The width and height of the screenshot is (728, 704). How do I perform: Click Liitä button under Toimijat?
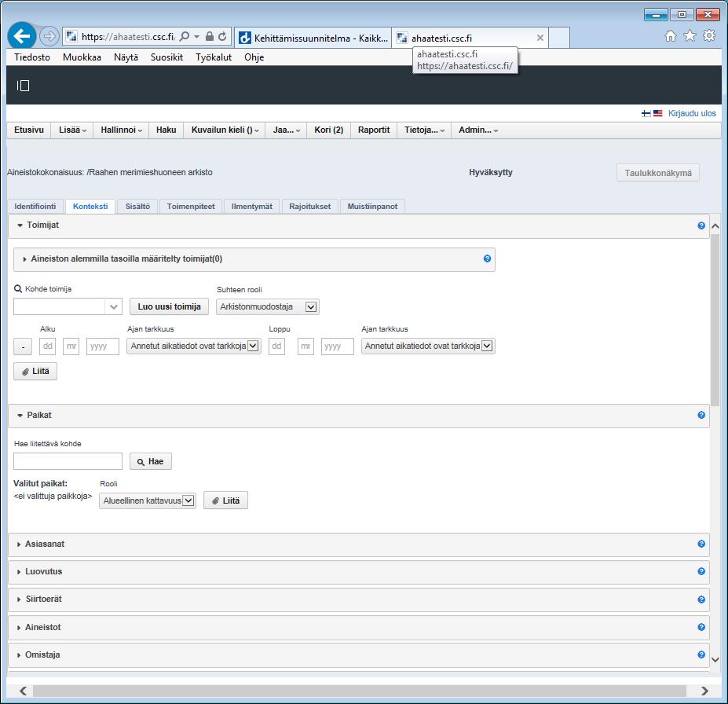[35, 371]
